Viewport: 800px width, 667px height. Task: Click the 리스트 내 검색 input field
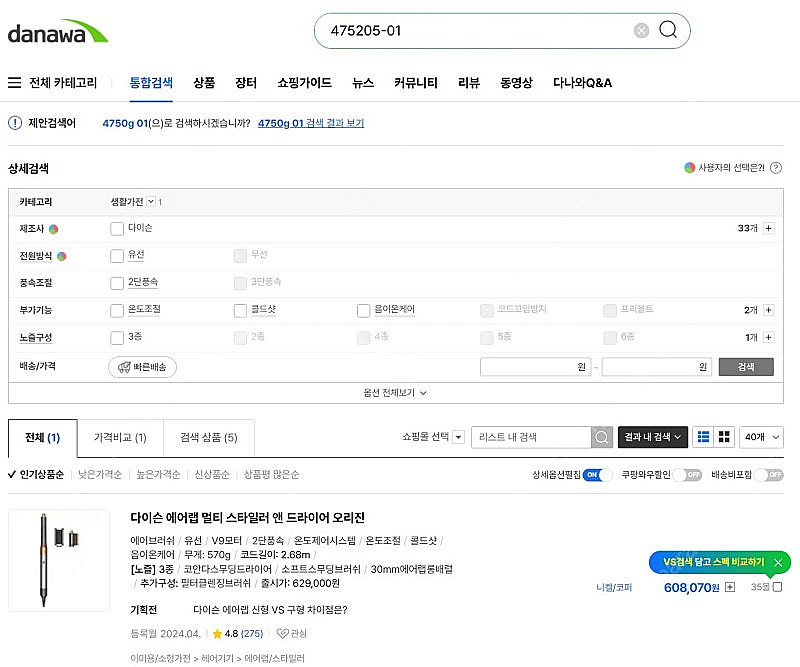(x=531, y=437)
